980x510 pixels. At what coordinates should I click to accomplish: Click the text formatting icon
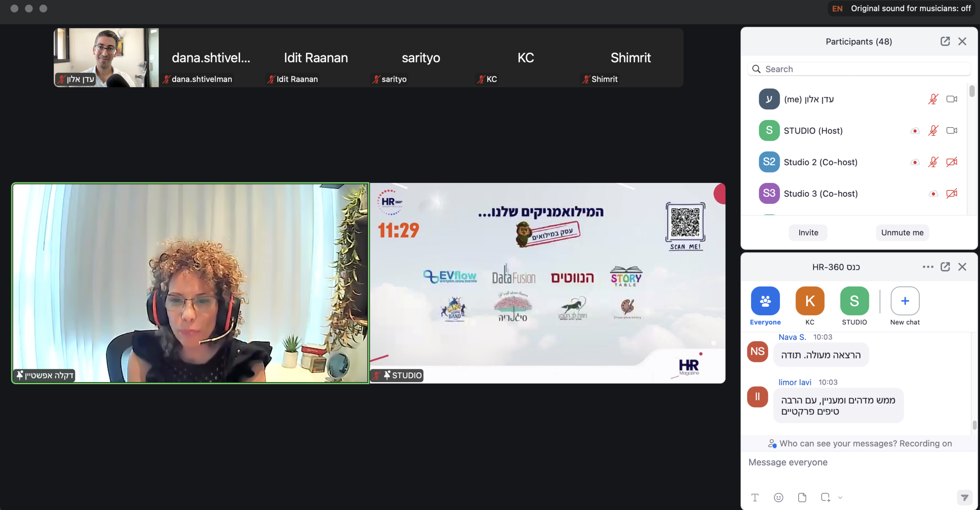(x=755, y=497)
